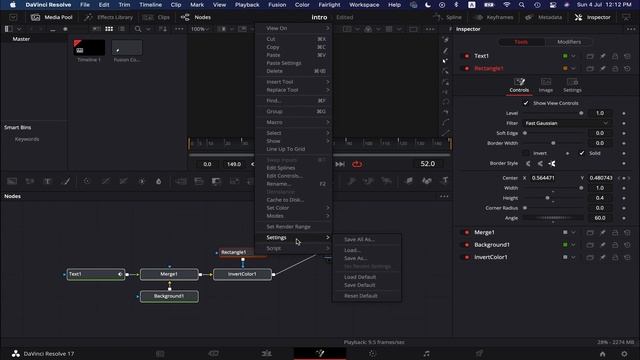
Task: Toggle Show View Controls checkbox
Action: pos(526,103)
